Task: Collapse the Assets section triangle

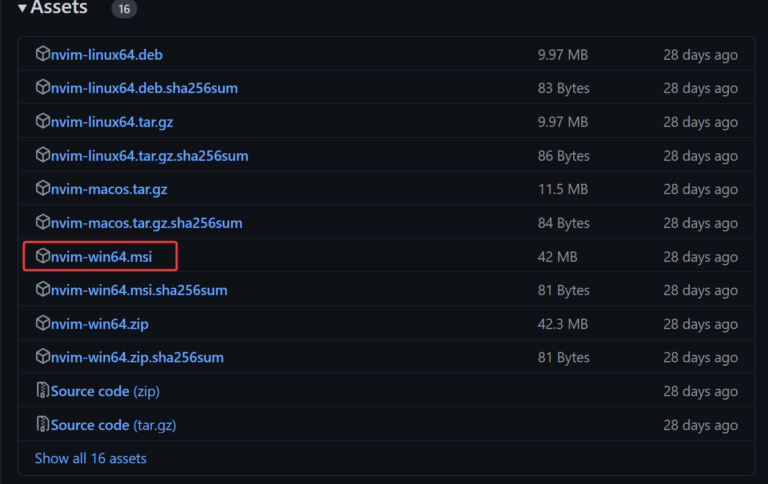Action: tap(22, 8)
